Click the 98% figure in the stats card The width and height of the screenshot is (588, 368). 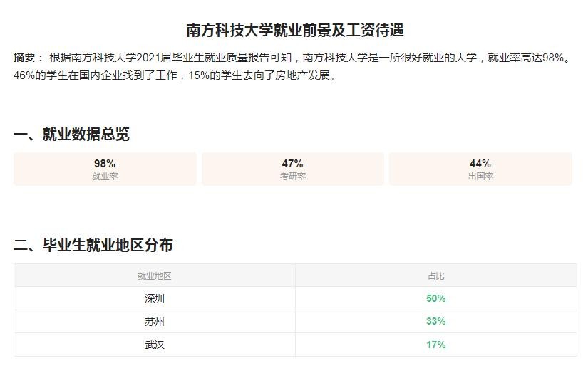(x=105, y=164)
